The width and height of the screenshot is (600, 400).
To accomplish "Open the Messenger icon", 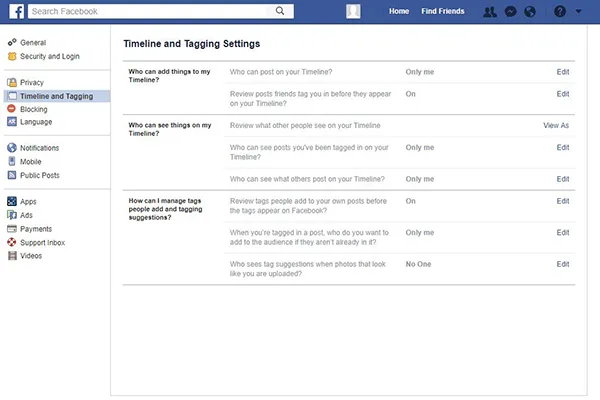I will tap(510, 12).
